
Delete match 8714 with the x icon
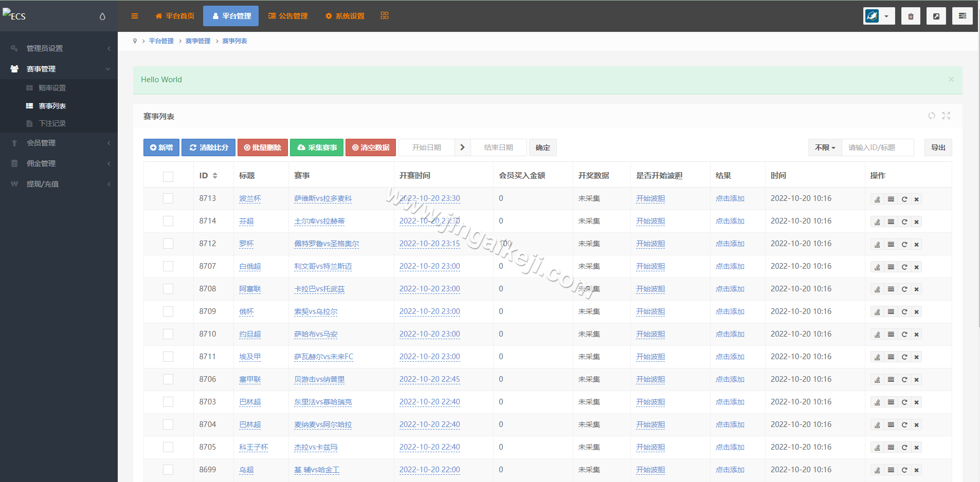(x=916, y=221)
